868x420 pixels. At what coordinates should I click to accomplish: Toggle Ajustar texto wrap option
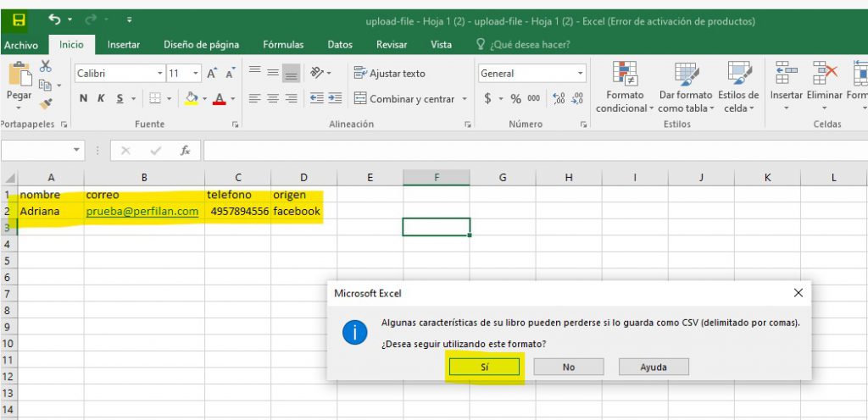[x=390, y=74]
